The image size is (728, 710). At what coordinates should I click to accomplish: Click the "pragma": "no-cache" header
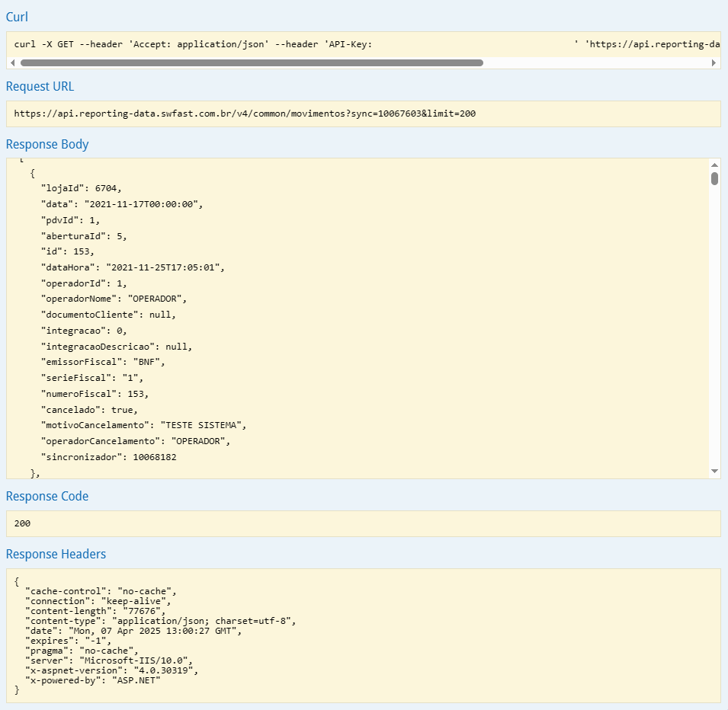click(82, 651)
